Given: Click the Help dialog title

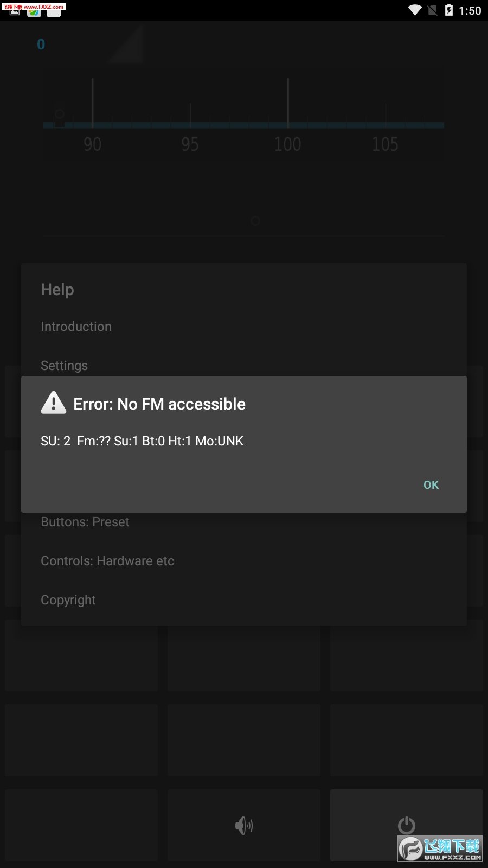Looking at the screenshot, I should coord(57,290).
